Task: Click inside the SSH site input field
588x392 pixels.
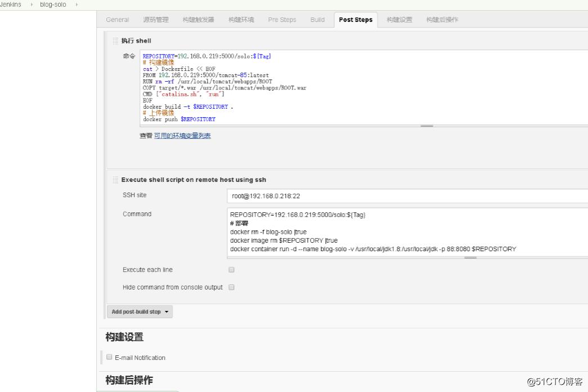Action: click(338, 195)
